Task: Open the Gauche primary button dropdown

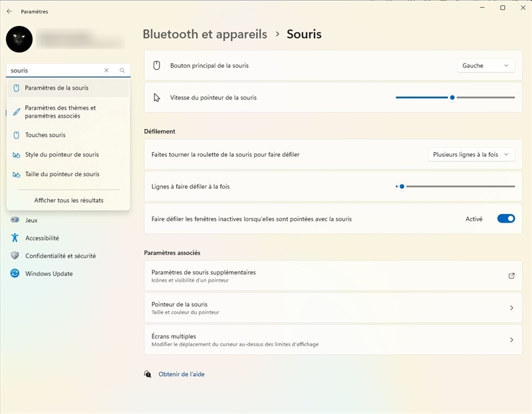Action: click(x=485, y=66)
